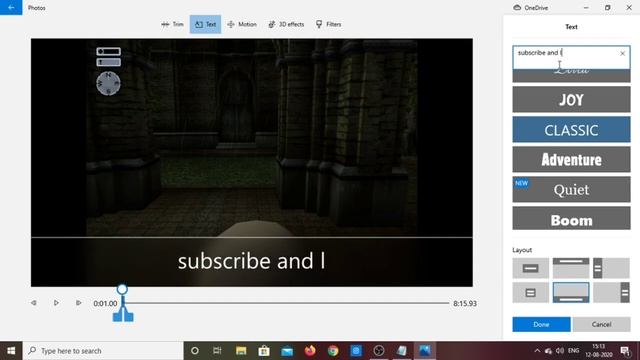Choose the Adventure text style
This screenshot has height=360, width=640.
coord(571,160)
